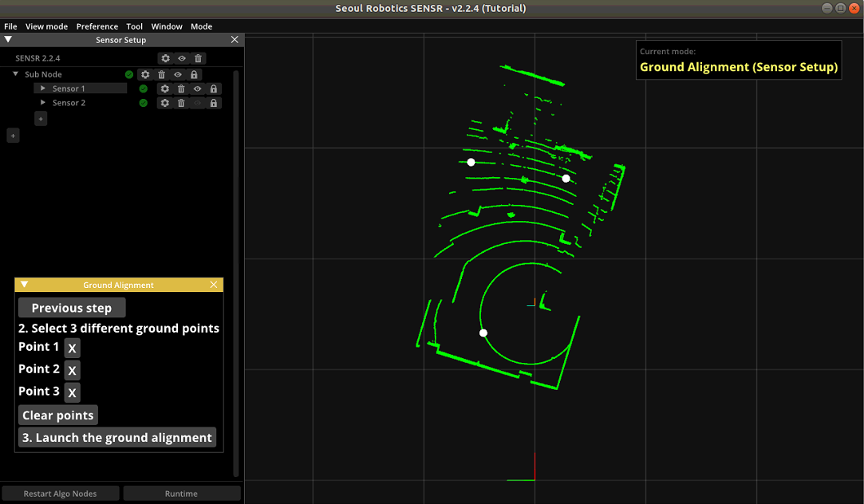This screenshot has width=864, height=504.
Task: Click the green status check beside Sub Node
Action: 129,74
